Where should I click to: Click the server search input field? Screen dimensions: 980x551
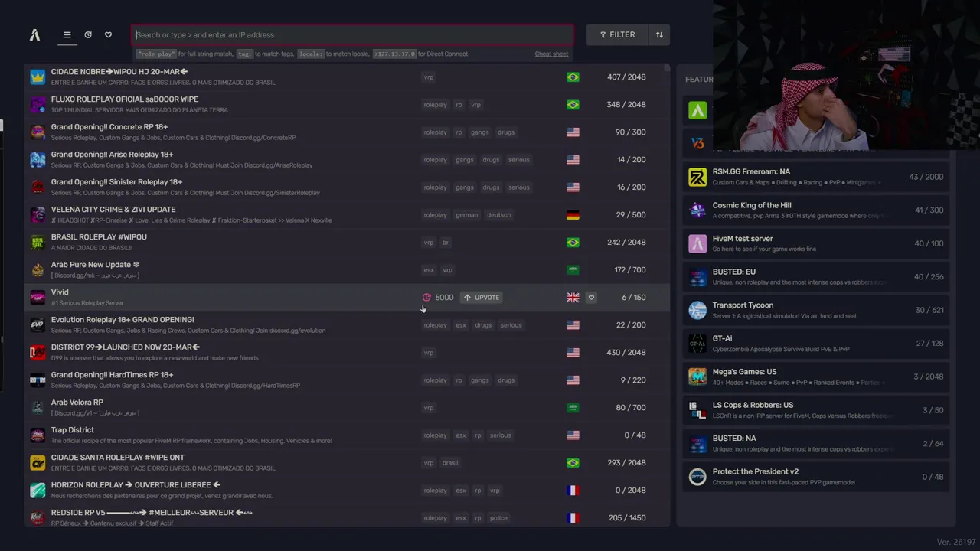pyautogui.click(x=352, y=34)
